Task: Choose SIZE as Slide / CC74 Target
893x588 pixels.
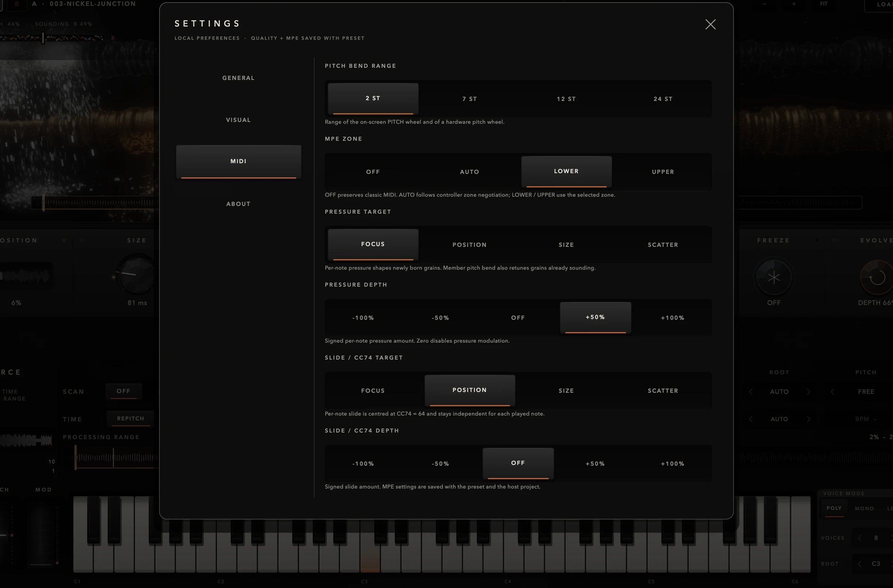Action: tap(566, 391)
